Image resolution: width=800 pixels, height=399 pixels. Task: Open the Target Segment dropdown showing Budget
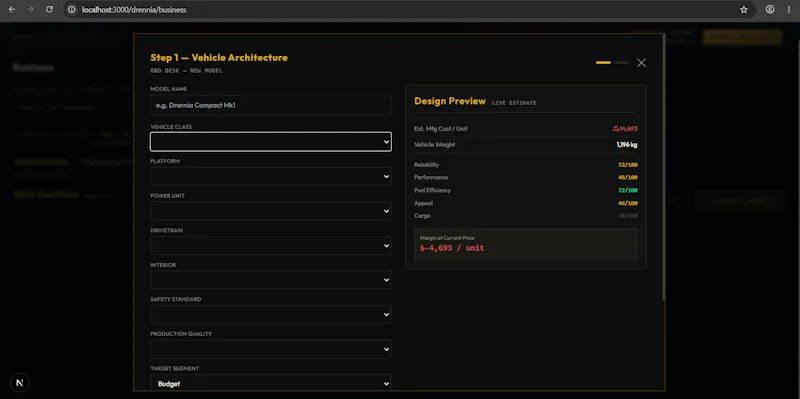(x=271, y=383)
